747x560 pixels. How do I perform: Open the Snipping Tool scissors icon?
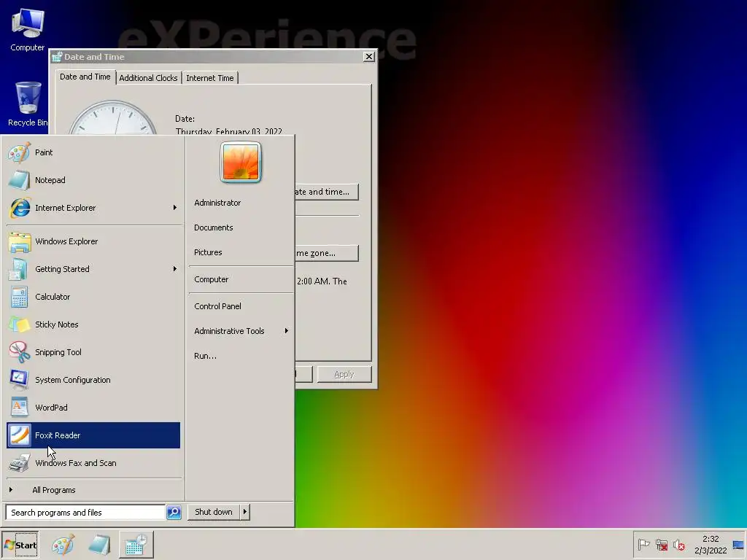tap(19, 352)
